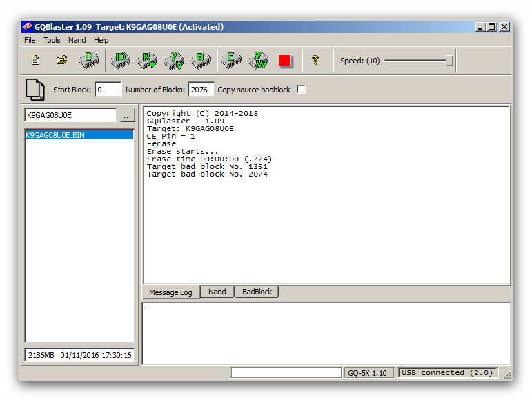The height and width of the screenshot is (400, 532).
Task: Select K9GAG08U0E.BIN in the file list
Action: [x=56, y=135]
